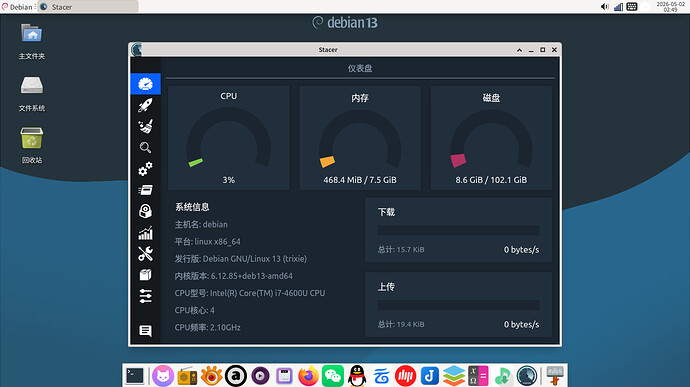Click '8.6 GiB / 102.1 GiB' disk value
This screenshot has width=690, height=387.
[491, 180]
